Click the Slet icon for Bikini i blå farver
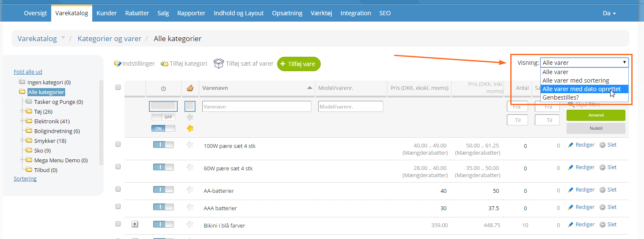The height and width of the screenshot is (239, 644). tap(603, 225)
